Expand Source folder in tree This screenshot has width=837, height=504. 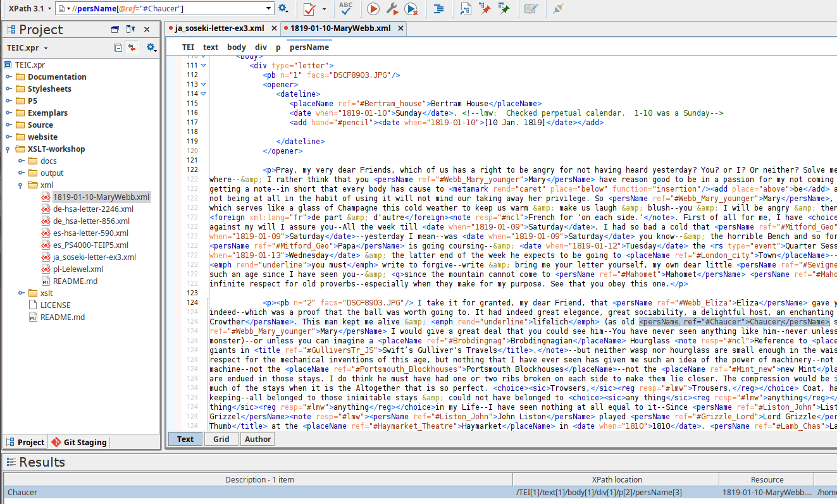tap(9, 125)
